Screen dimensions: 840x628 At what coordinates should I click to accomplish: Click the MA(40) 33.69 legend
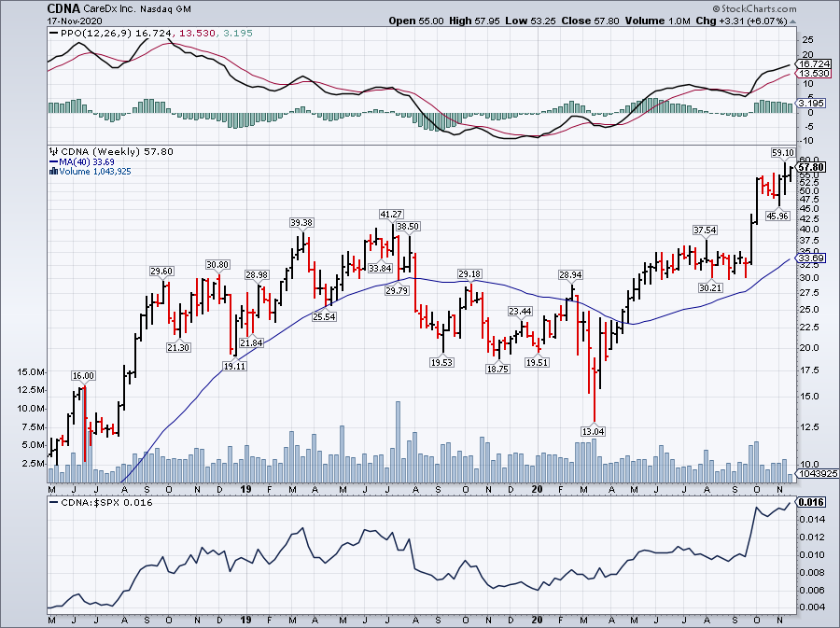pyautogui.click(x=81, y=161)
